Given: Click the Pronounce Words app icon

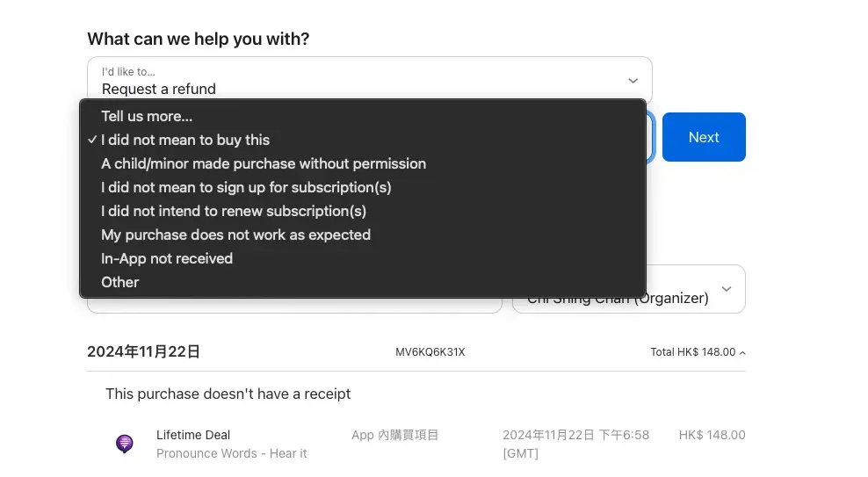Looking at the screenshot, I should [125, 444].
